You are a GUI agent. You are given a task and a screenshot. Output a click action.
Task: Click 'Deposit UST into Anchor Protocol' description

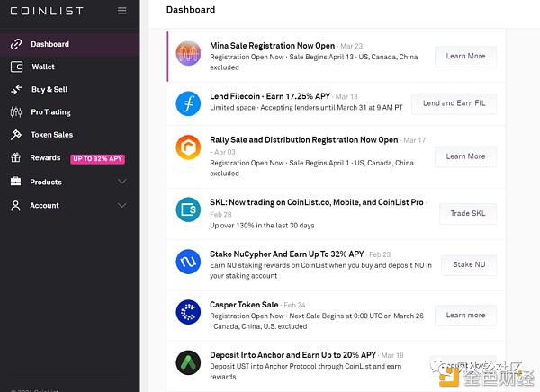(305, 371)
